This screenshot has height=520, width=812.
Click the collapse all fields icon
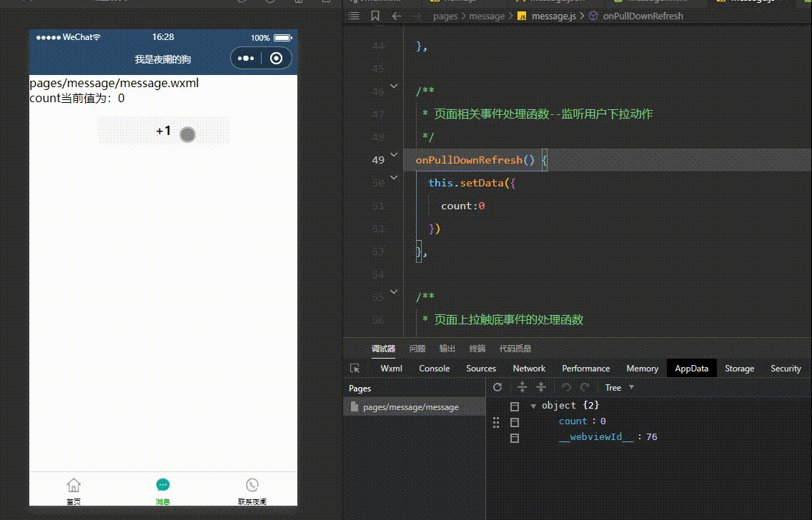click(x=541, y=387)
